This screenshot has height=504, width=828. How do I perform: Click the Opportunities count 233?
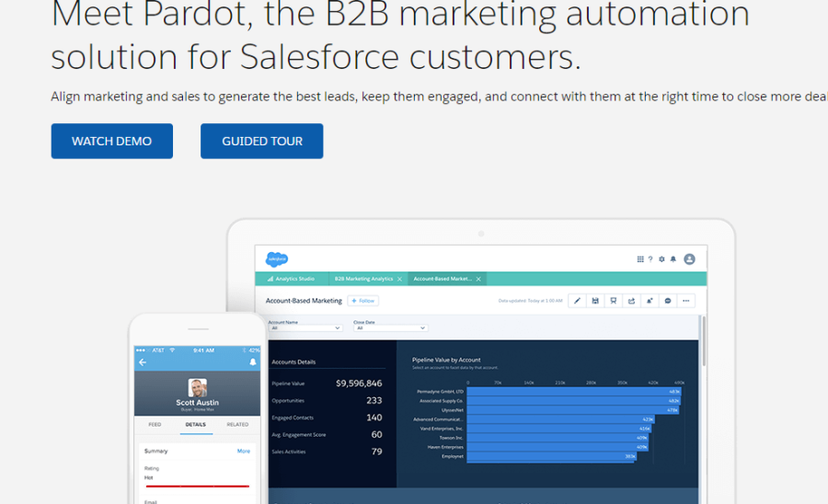tap(374, 401)
